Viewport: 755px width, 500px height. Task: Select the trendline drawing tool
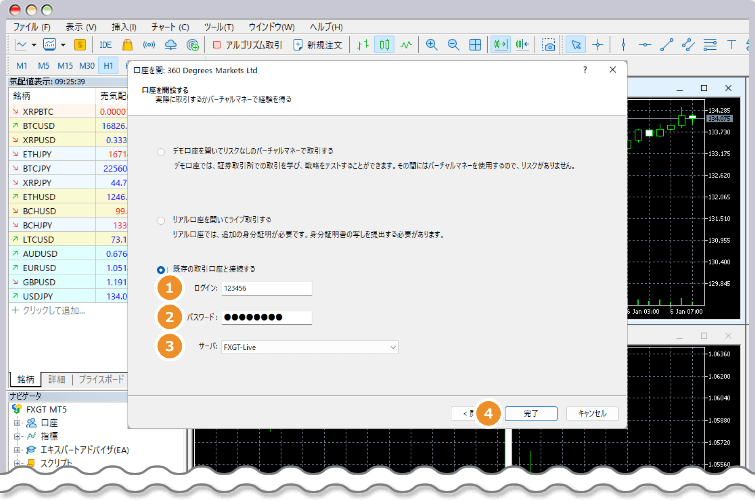coord(666,45)
